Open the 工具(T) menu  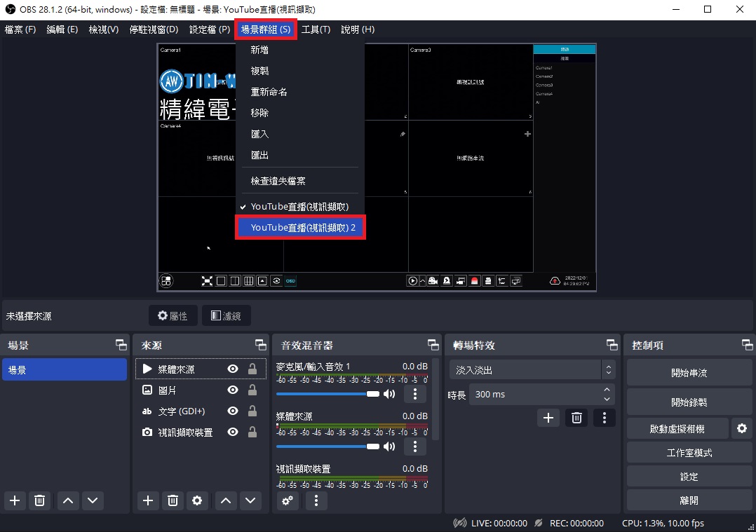316,29
